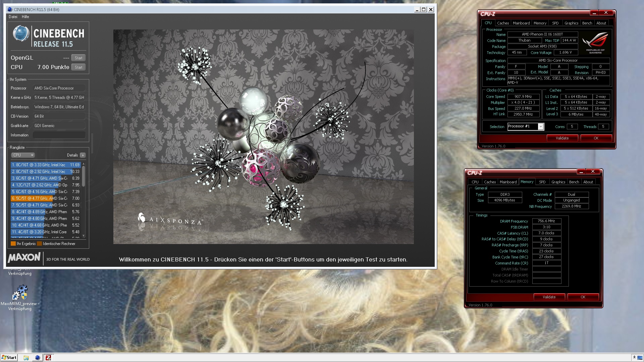Switch to Caches tab in top CPU-Z
This screenshot has height=362, width=644.
(503, 23)
